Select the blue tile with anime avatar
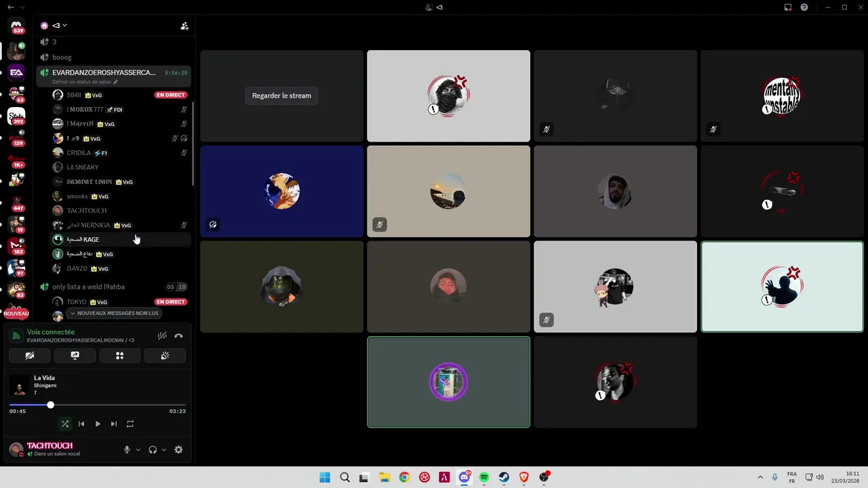Viewport: 868px width, 488px height. pos(281,191)
